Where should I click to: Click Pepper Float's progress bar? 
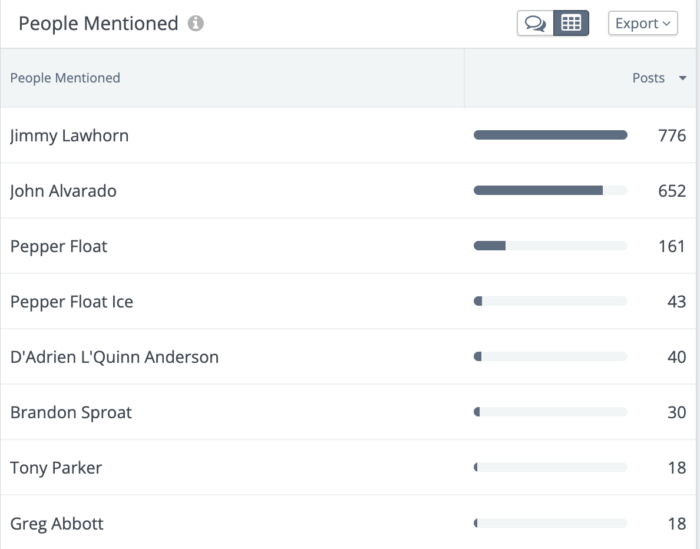click(550, 246)
